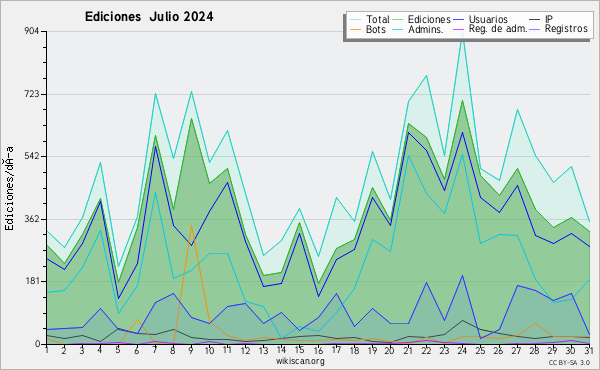Select the 'Reg. de adm.' legend label
600x370 pixels.
point(498,29)
